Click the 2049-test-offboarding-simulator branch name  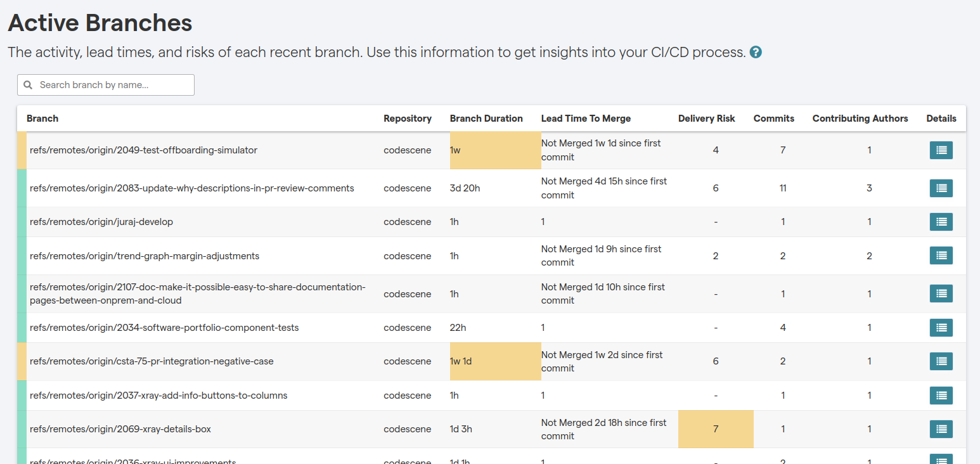click(x=143, y=150)
